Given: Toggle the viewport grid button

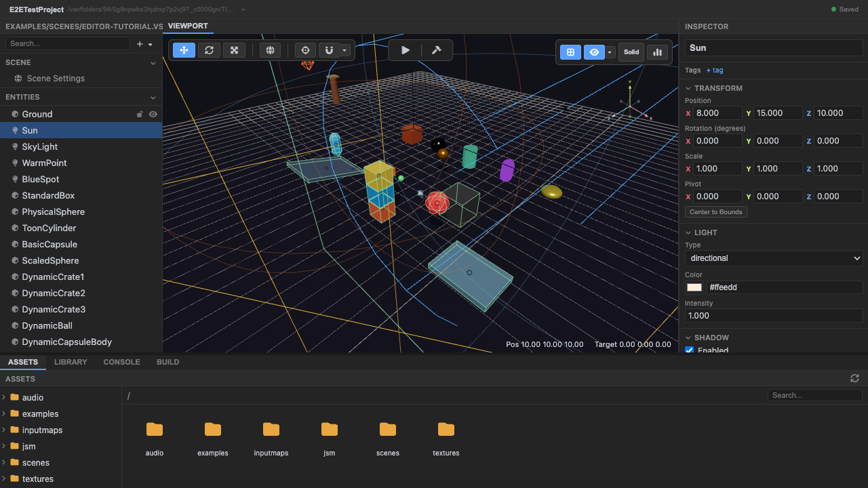Looking at the screenshot, I should tap(570, 52).
